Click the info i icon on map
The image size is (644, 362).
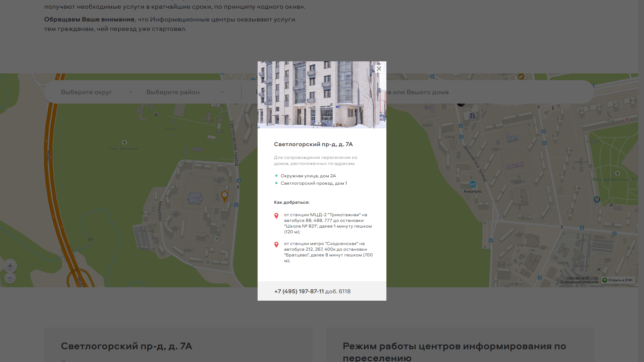553,108
